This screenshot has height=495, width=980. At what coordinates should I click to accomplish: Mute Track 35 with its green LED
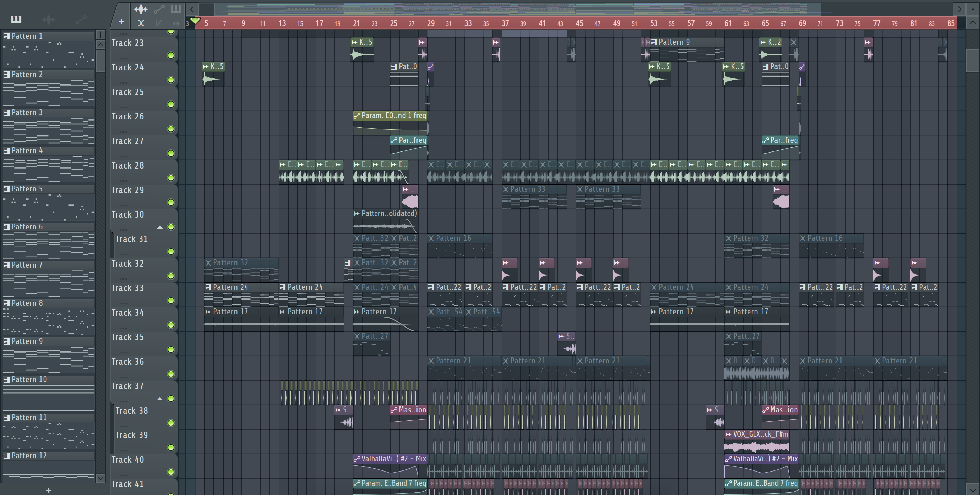click(x=171, y=350)
